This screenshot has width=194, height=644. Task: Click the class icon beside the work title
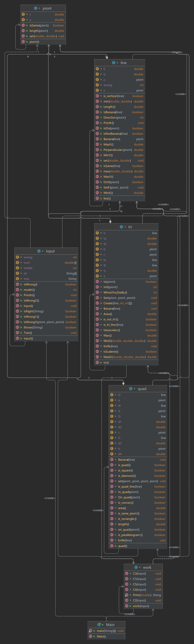tap(136, 567)
